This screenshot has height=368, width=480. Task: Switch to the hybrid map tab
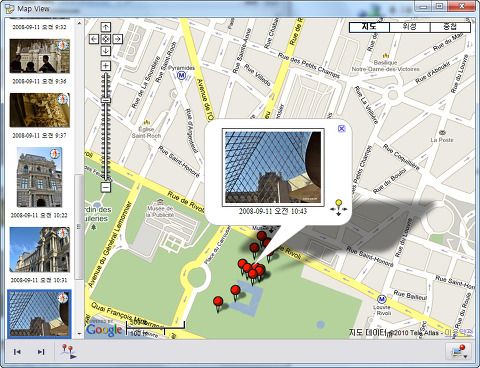coord(450,27)
